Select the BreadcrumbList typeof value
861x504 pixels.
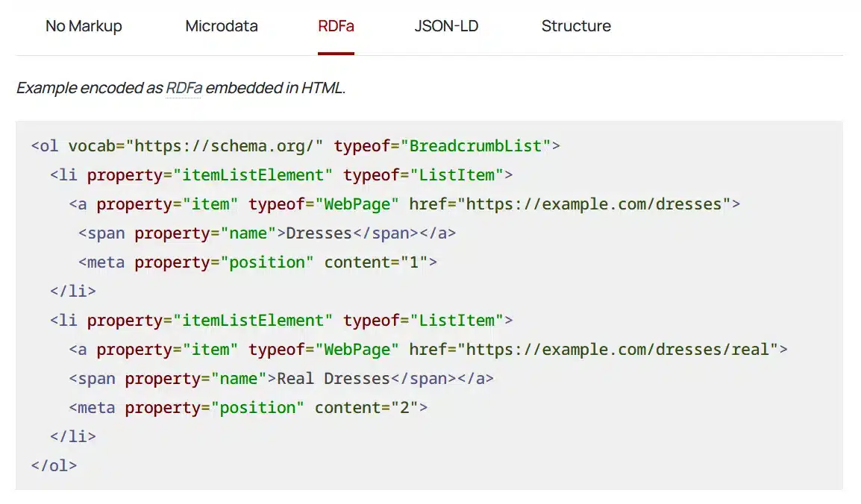(x=476, y=145)
